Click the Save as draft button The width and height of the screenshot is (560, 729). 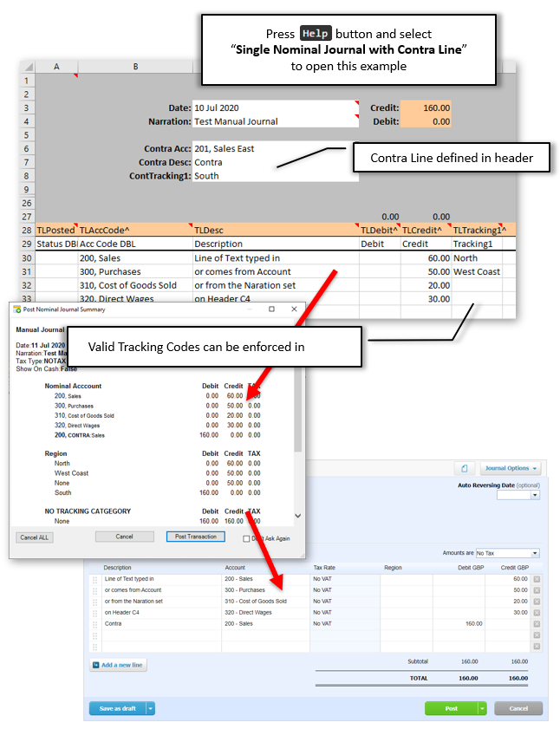pos(117,708)
